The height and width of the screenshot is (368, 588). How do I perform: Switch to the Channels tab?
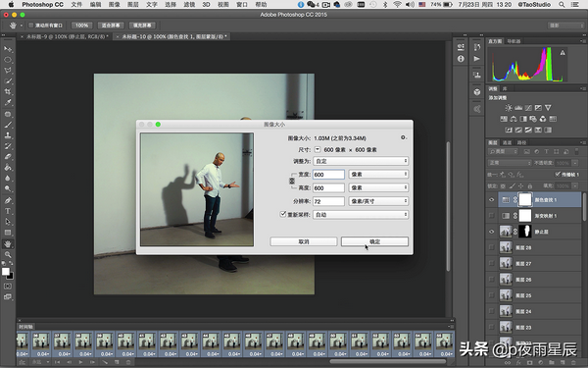(507, 142)
